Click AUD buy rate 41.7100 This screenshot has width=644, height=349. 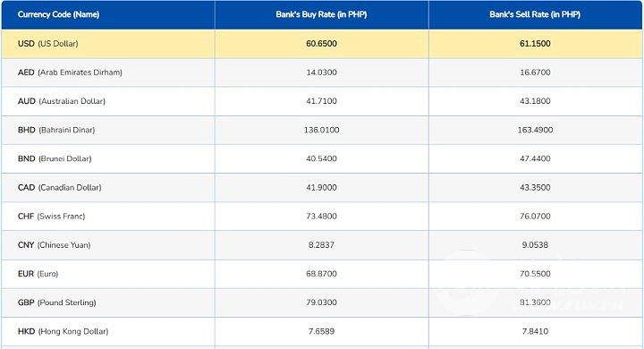coord(322,101)
